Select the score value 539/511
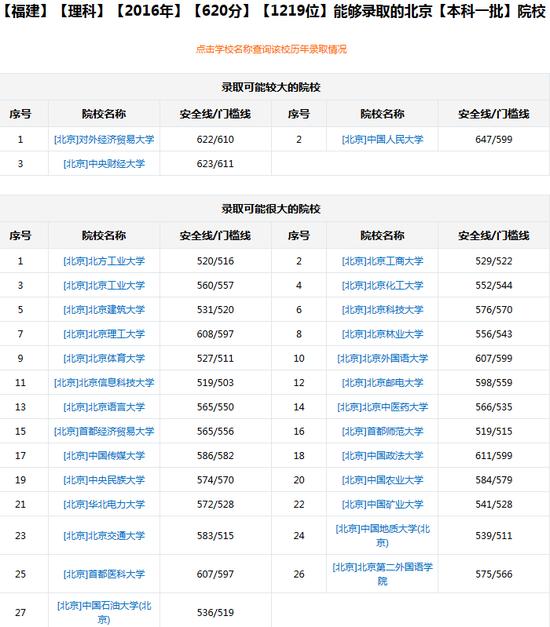550x627 pixels. pos(494,535)
